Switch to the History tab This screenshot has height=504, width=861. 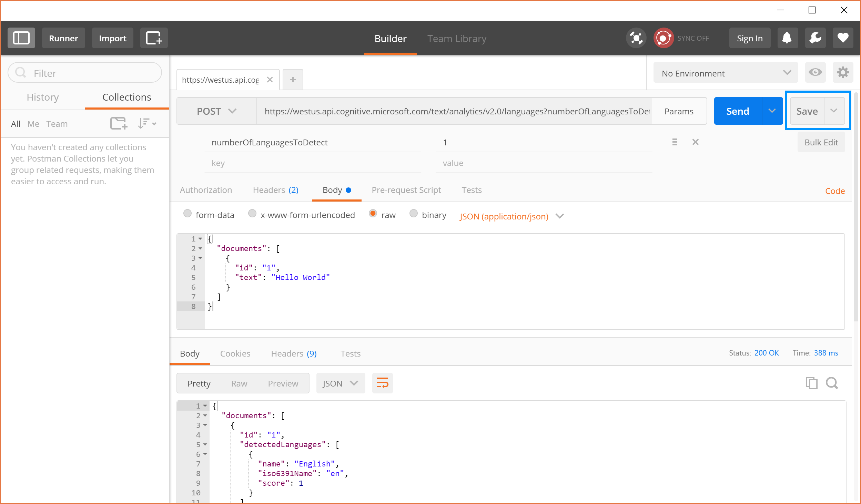(x=43, y=97)
